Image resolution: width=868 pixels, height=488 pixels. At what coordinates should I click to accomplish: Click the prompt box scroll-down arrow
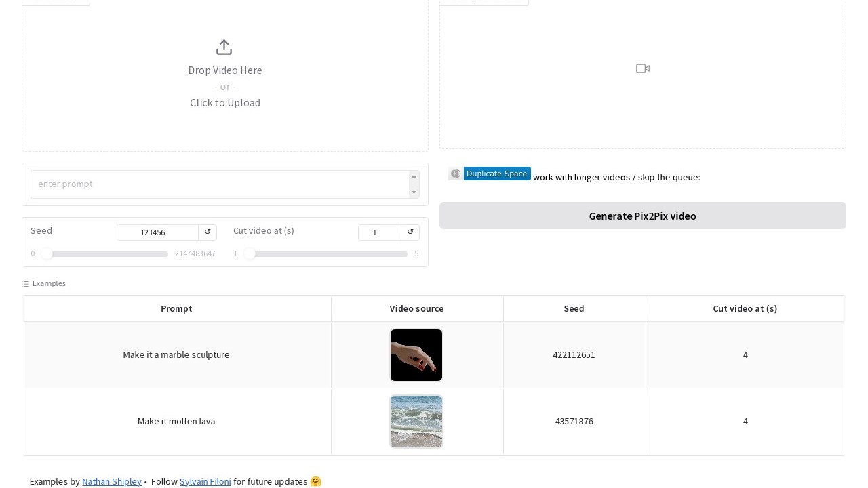pyautogui.click(x=414, y=192)
